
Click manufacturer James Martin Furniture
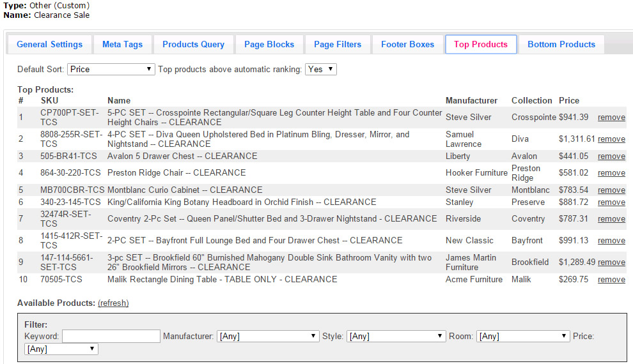[x=471, y=262]
